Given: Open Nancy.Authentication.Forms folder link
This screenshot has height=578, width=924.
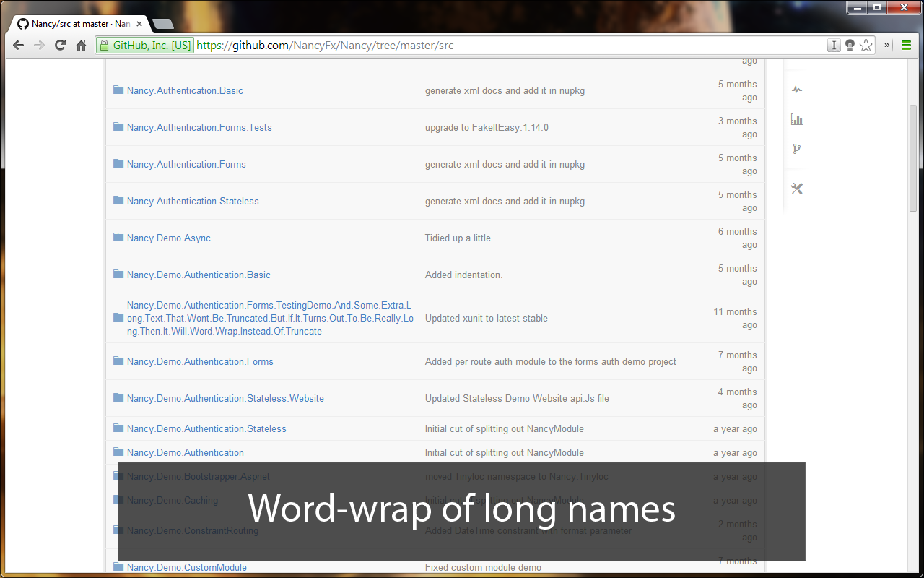Looking at the screenshot, I should pyautogui.click(x=186, y=164).
